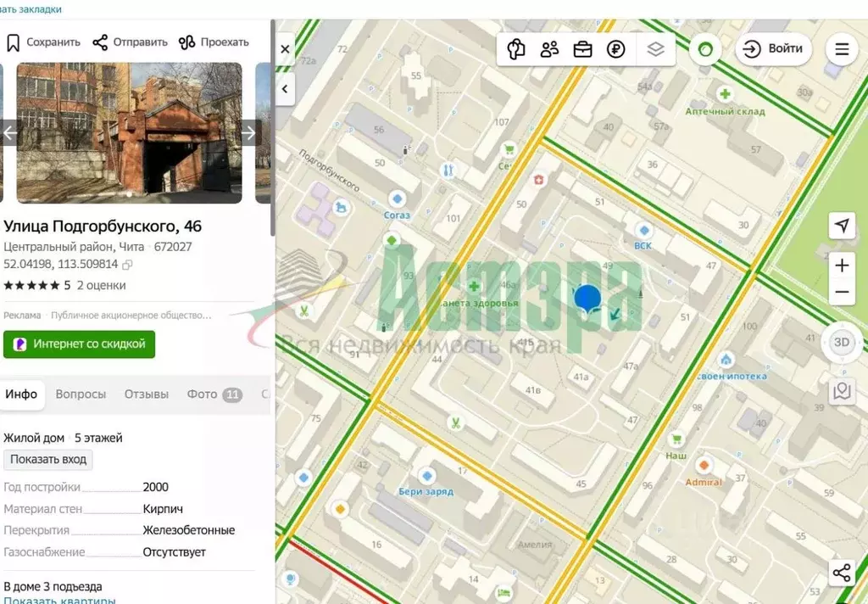Save place with the Сохранить bookmark icon
Viewport: 868px width, 604px height.
click(43, 42)
